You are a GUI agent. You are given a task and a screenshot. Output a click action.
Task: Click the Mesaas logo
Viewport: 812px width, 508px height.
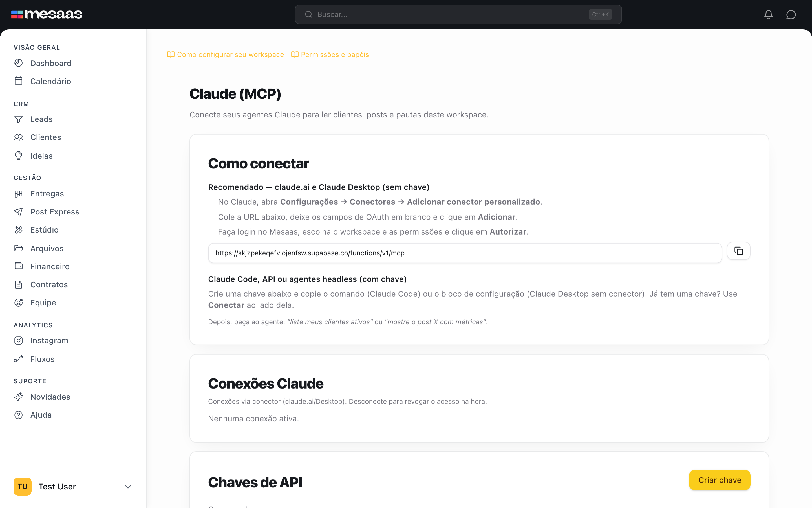[47, 14]
